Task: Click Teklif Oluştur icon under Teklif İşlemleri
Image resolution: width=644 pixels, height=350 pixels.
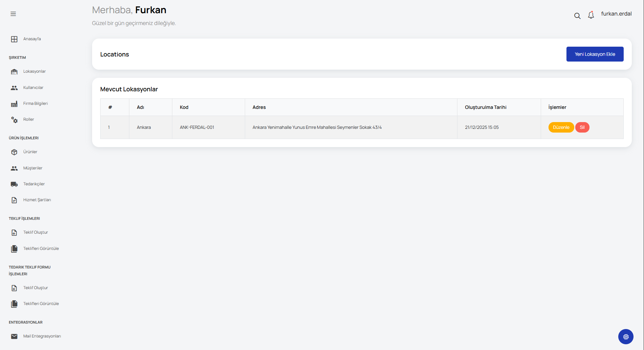Action: point(14,233)
